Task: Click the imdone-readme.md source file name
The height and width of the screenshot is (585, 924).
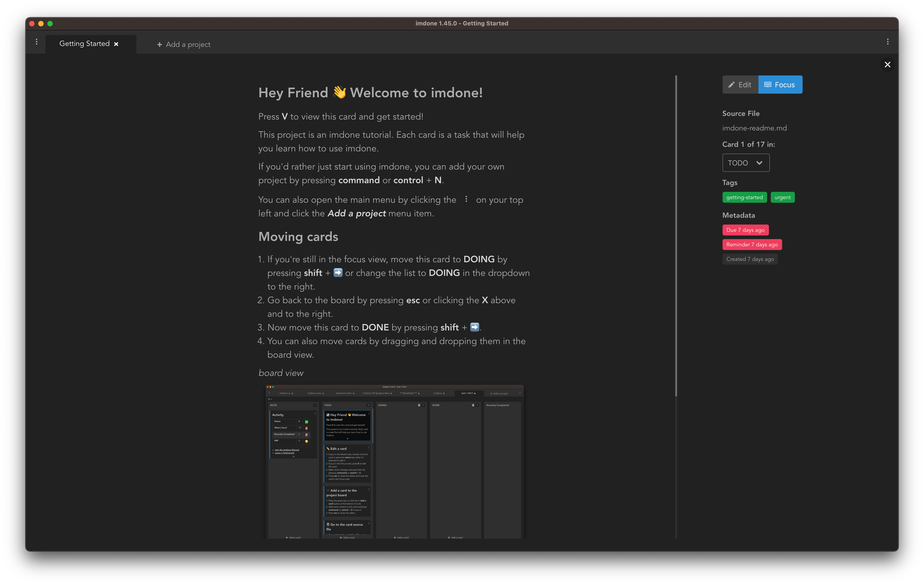Action: pyautogui.click(x=754, y=128)
